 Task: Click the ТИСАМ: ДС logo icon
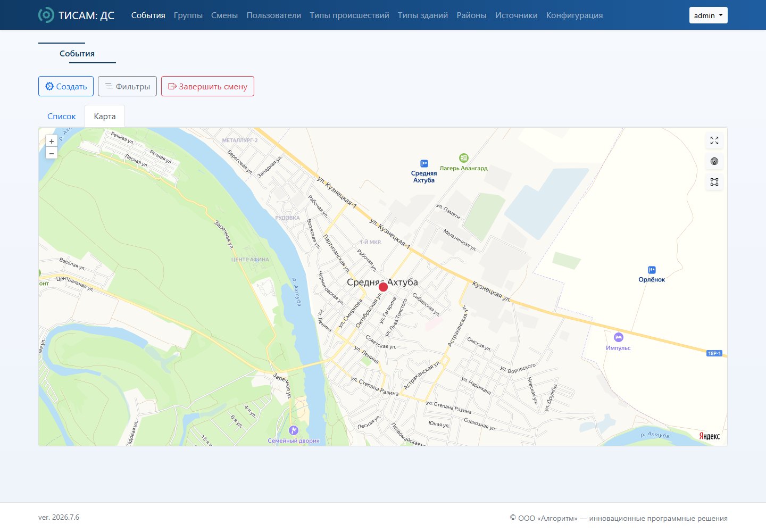point(46,15)
